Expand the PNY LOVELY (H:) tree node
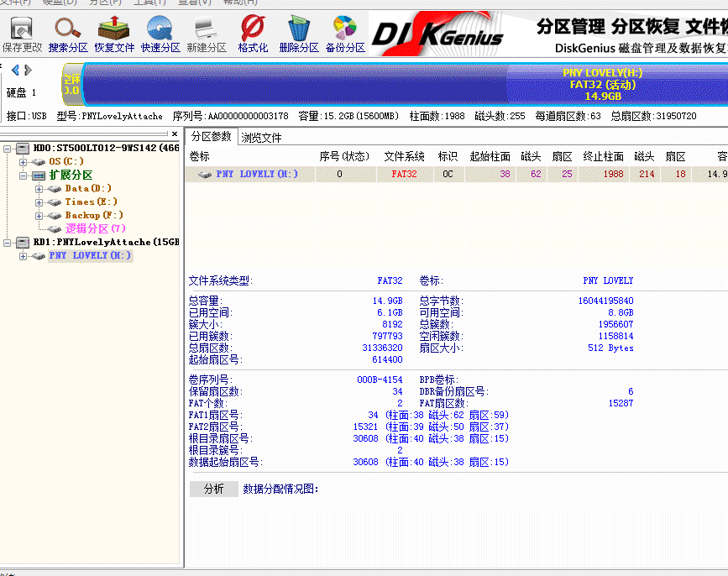 pos(23,256)
